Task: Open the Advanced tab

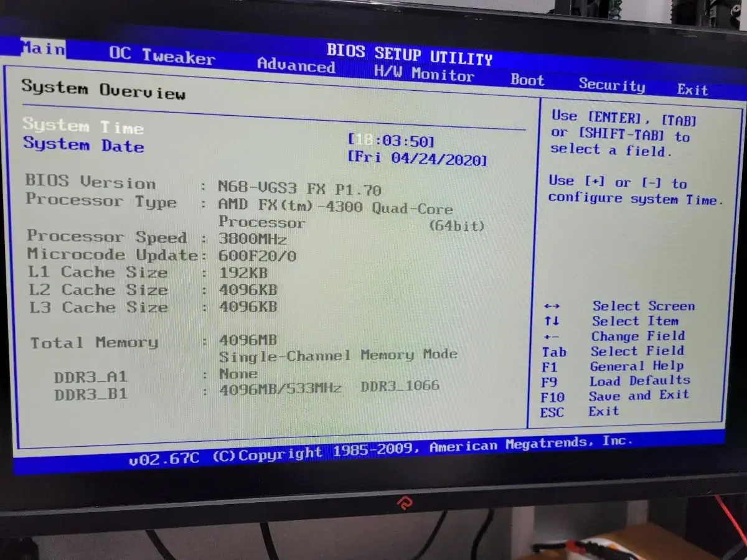Action: coord(296,65)
